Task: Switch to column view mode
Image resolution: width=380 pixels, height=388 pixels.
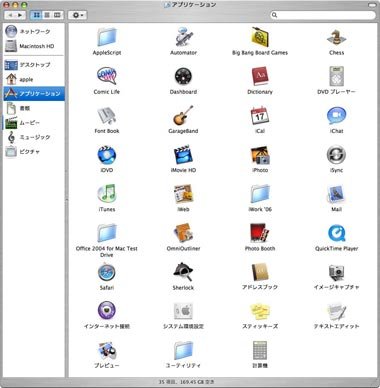Action: (x=57, y=15)
